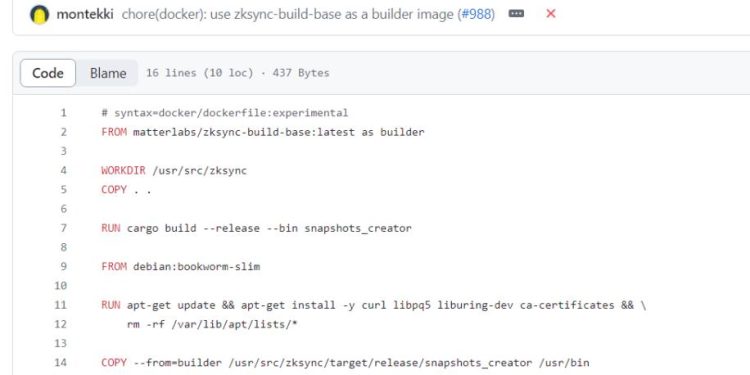Click the montekki user avatar
Image resolution: width=750 pixels, height=375 pixels.
tap(39, 14)
